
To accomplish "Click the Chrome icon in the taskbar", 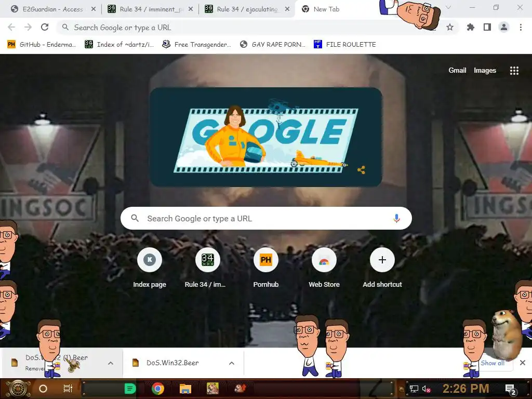I will coord(158,389).
